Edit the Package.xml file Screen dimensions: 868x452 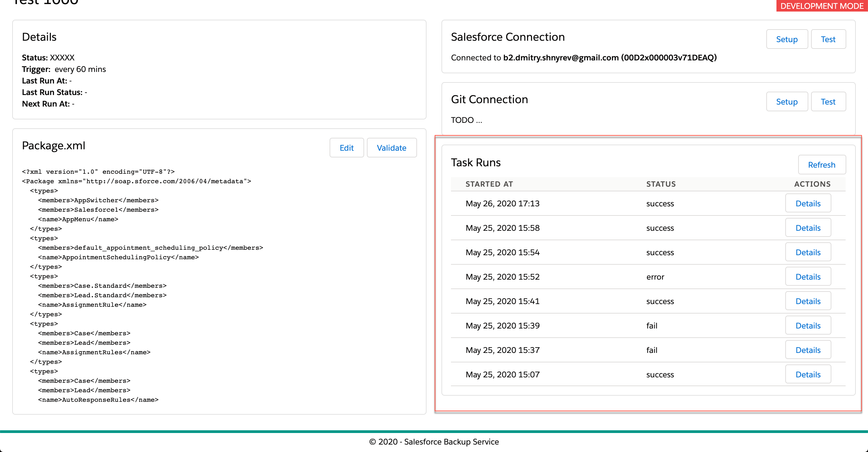(347, 148)
